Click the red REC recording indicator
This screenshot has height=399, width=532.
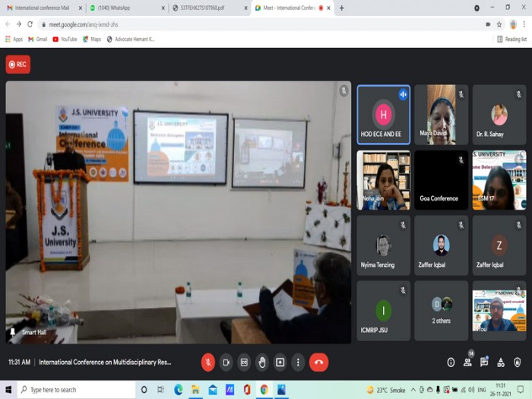[x=18, y=65]
